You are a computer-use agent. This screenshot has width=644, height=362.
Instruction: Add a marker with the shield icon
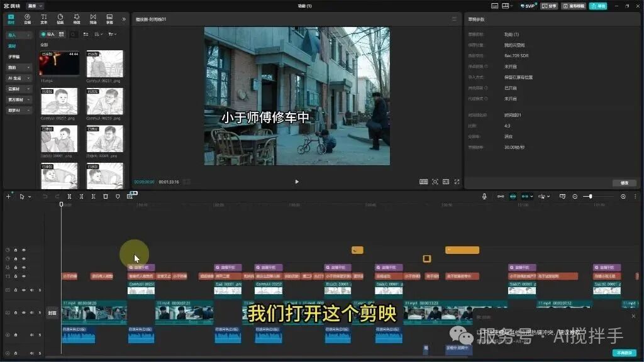(x=118, y=197)
